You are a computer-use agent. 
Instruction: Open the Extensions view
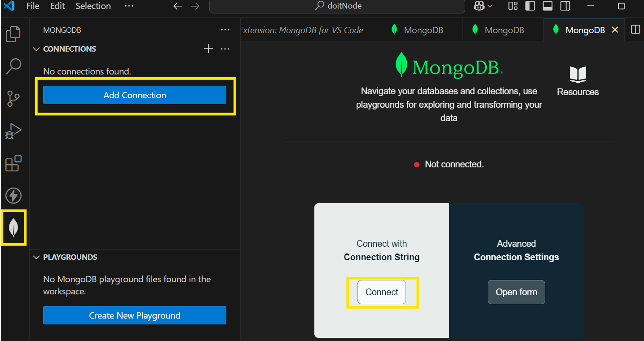[13, 163]
